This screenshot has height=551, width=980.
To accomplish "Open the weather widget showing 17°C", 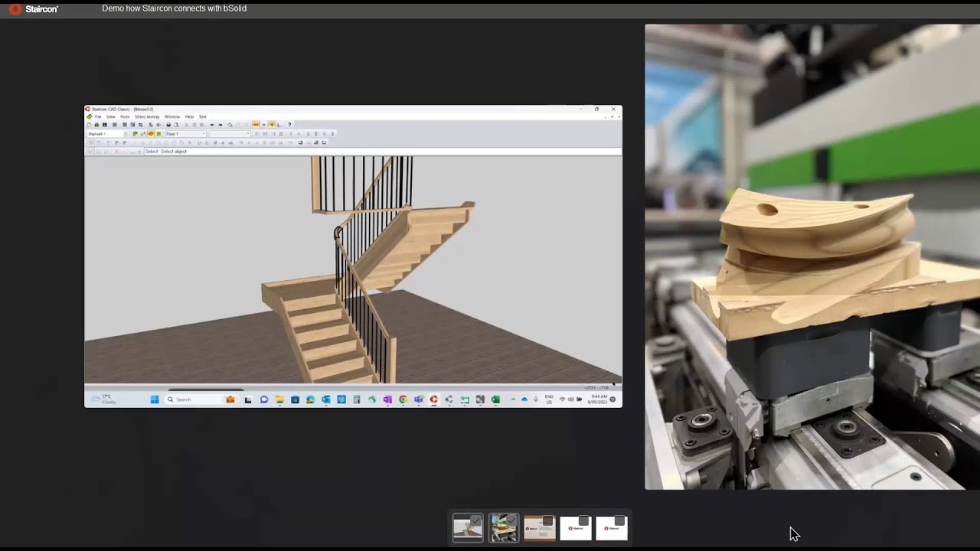I will [x=103, y=399].
